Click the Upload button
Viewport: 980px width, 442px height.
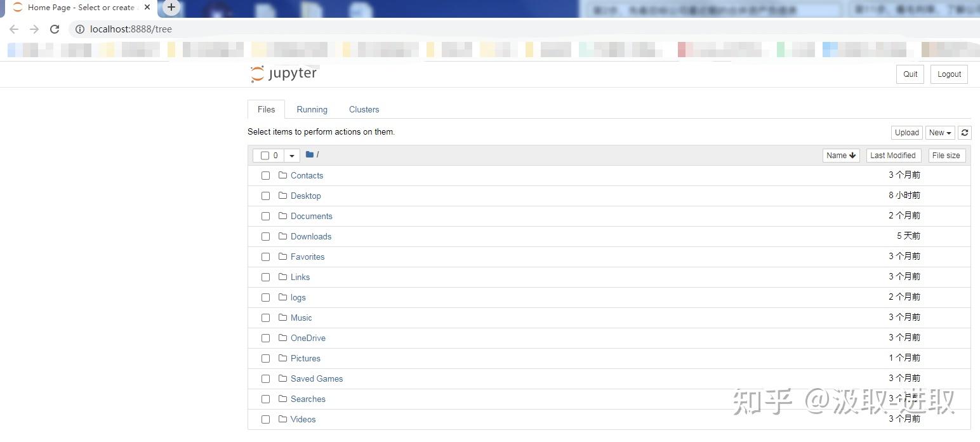pyautogui.click(x=906, y=133)
